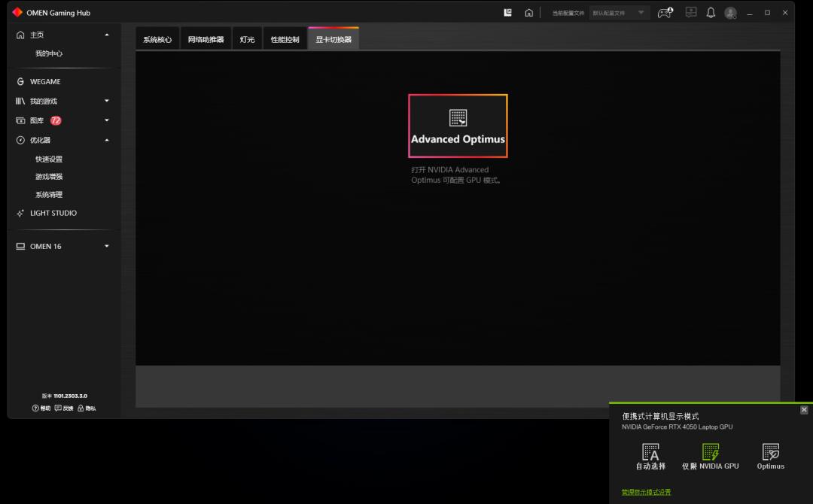Select the 显卡切换器 tab
This screenshot has width=813, height=504.
333,39
